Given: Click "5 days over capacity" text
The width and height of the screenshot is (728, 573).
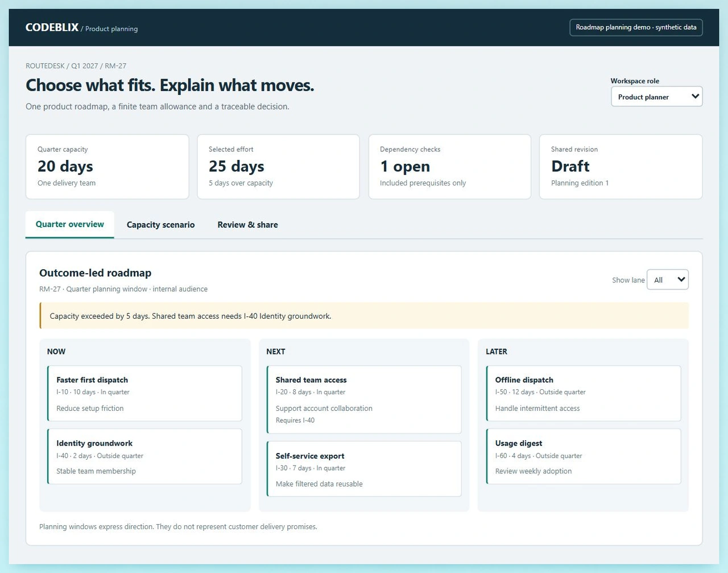Looking at the screenshot, I should tap(241, 183).
